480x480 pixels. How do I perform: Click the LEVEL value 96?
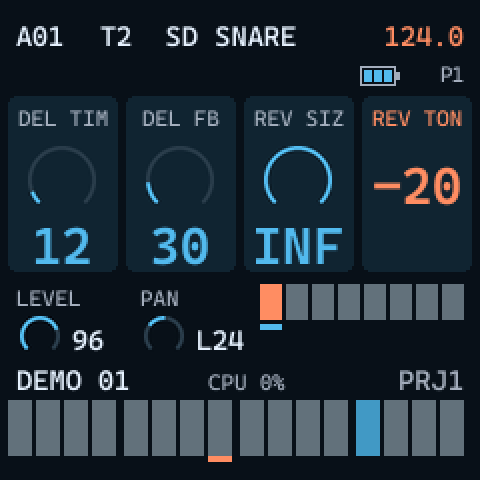[x=88, y=340]
